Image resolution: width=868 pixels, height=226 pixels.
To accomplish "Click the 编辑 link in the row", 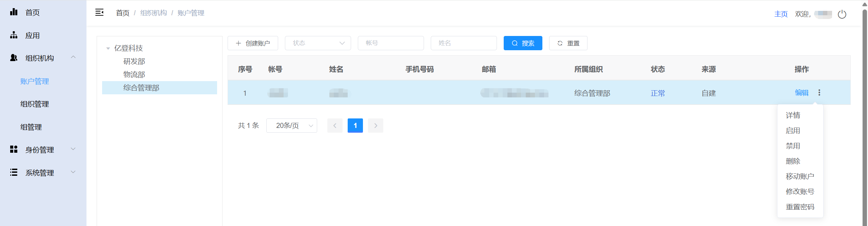I will [802, 93].
